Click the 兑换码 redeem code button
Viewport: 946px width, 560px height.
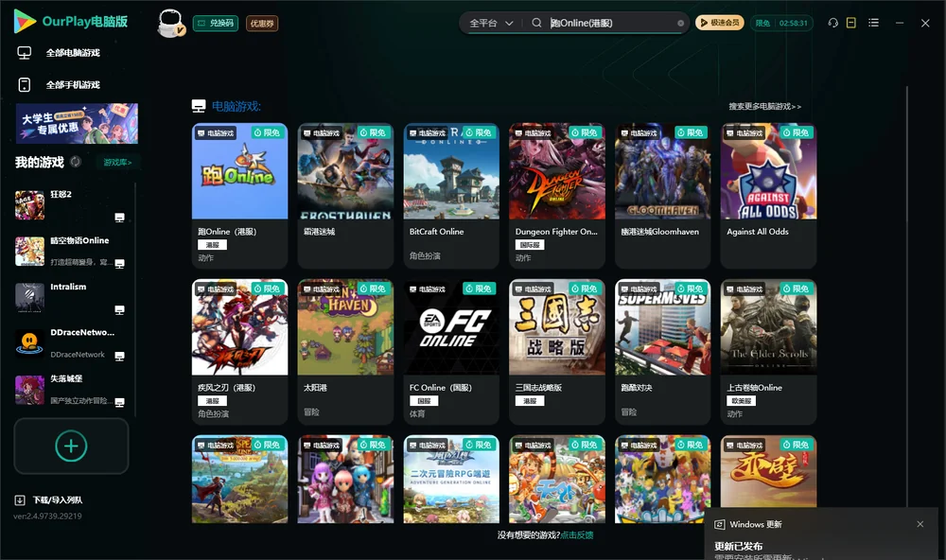216,24
